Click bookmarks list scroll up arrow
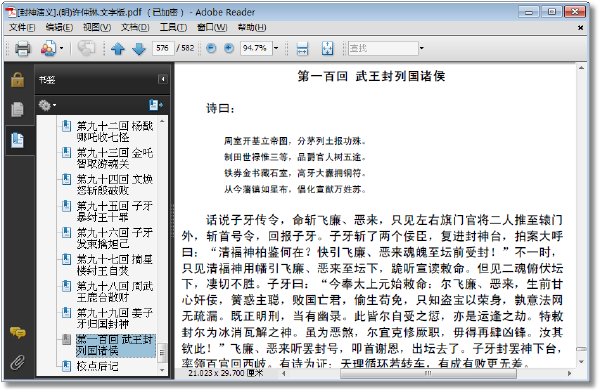Image resolution: width=600 pixels, height=392 pixels. [x=162, y=121]
